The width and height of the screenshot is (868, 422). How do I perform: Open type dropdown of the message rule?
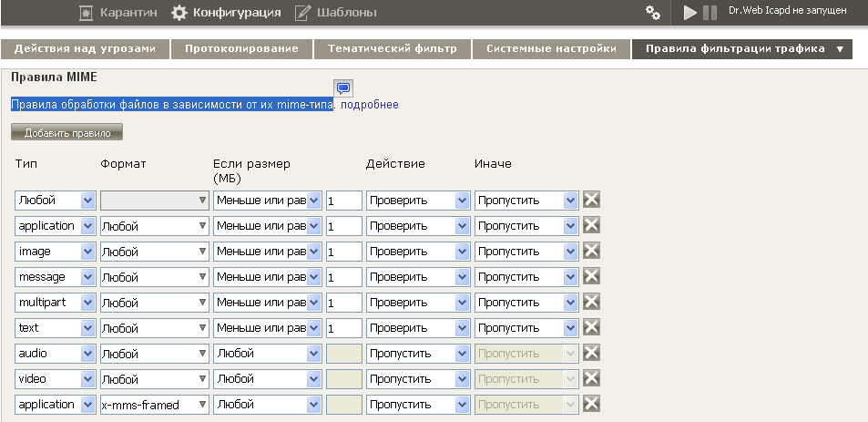click(x=55, y=277)
